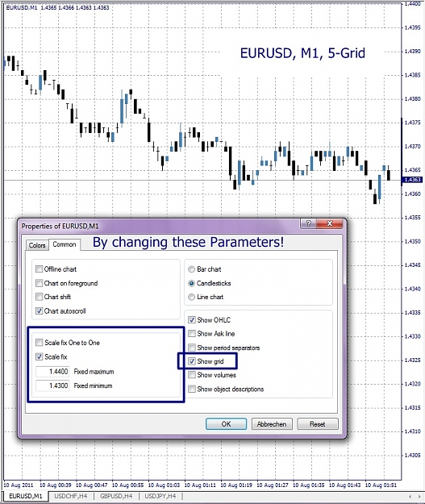
Task: Switch to the EURUSD,M1 chart tab
Action: pyautogui.click(x=25, y=496)
